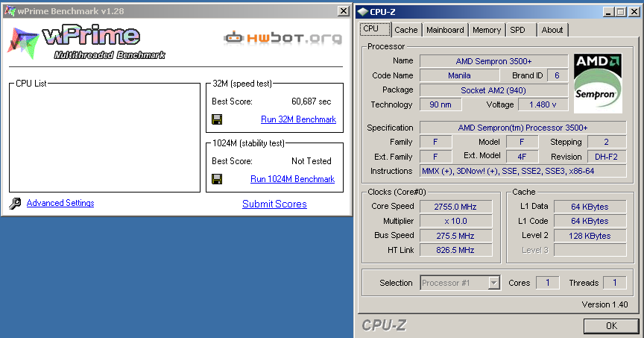The width and height of the screenshot is (644, 338).
Task: Click the wPrime title bar app icon
Action: [x=10, y=11]
